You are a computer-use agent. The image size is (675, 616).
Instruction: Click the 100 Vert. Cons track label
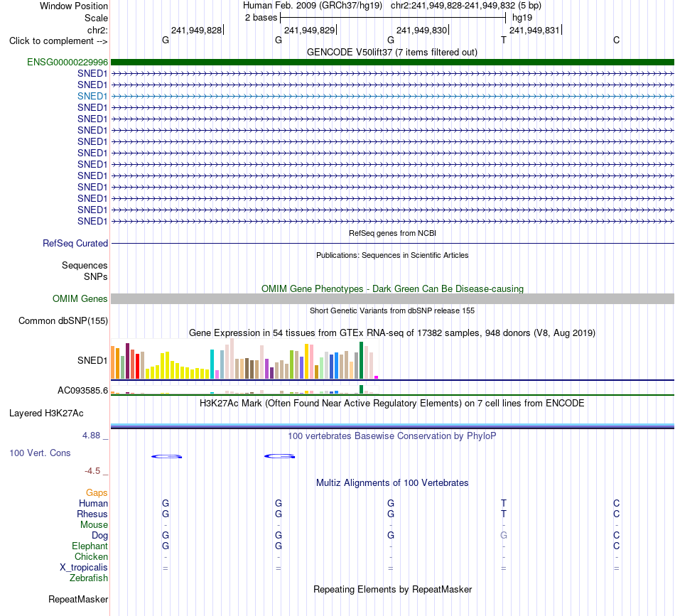point(40,453)
